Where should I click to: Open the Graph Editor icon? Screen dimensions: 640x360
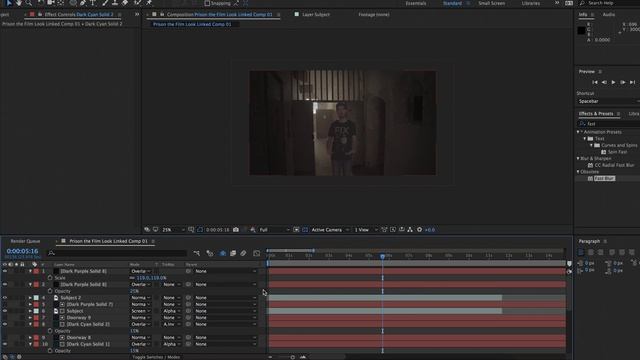257,253
